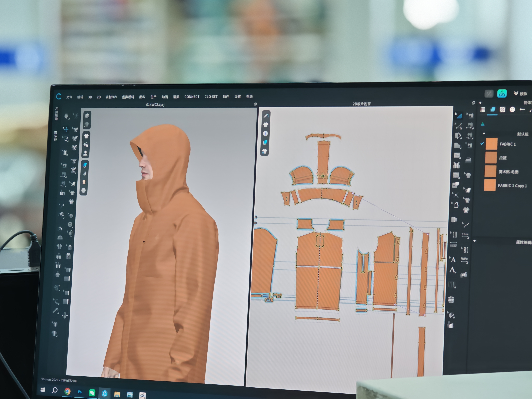
Task: Open the Button tab in Object Browser
Action: (x=512, y=110)
